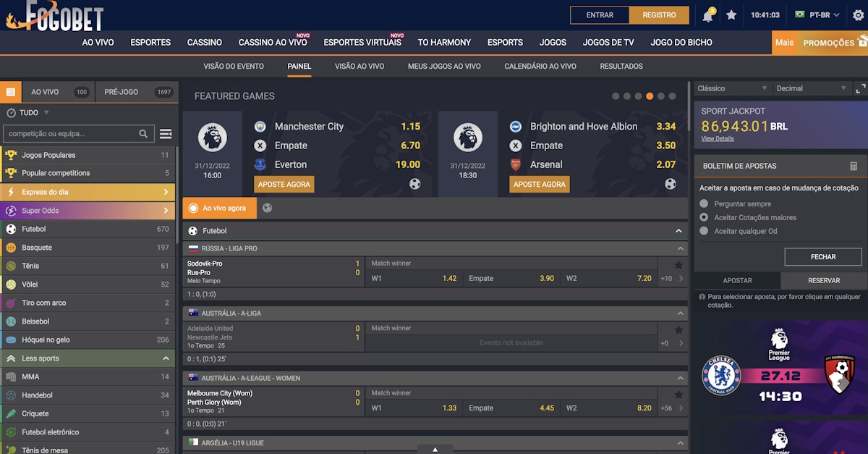Screen dimensions: 868x454
Task: Favorite the Adelaide United vs Newcastle Jets star
Action: click(678, 330)
